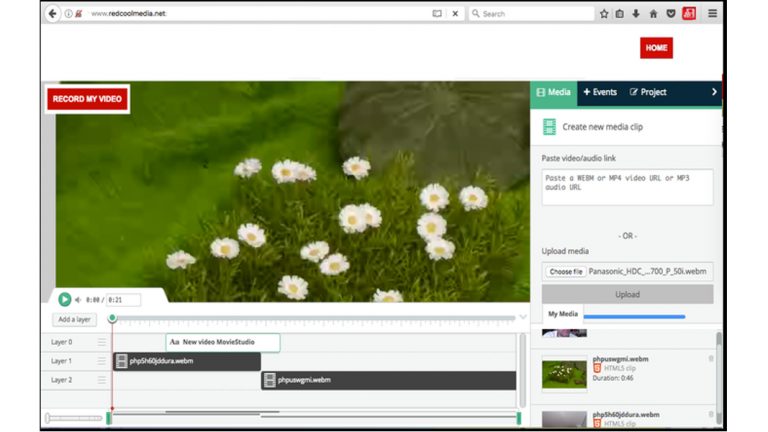768x432 pixels.
Task: Click the Layer 2 label
Action: coord(62,380)
